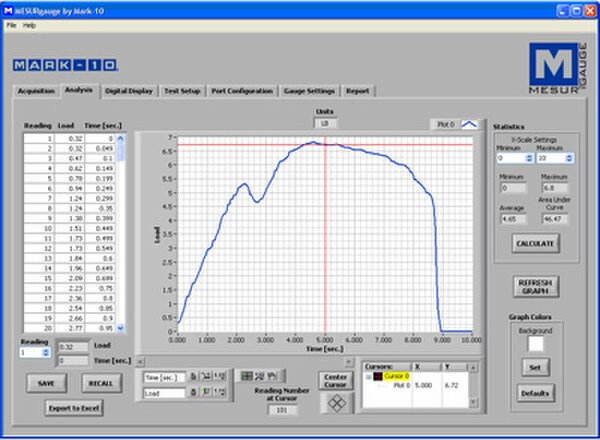Viewport: 600px width, 440px height.
Task: Adjust the Reading number stepper arrows
Action: (x=46, y=352)
